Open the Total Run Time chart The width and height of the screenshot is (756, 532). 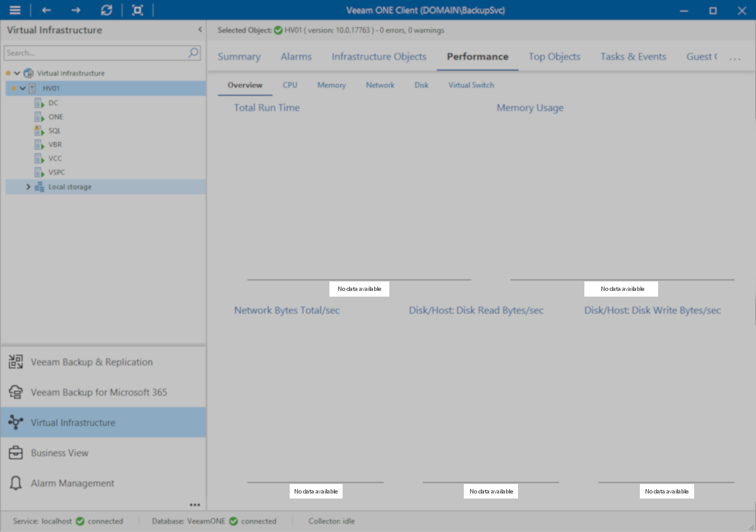[267, 107]
